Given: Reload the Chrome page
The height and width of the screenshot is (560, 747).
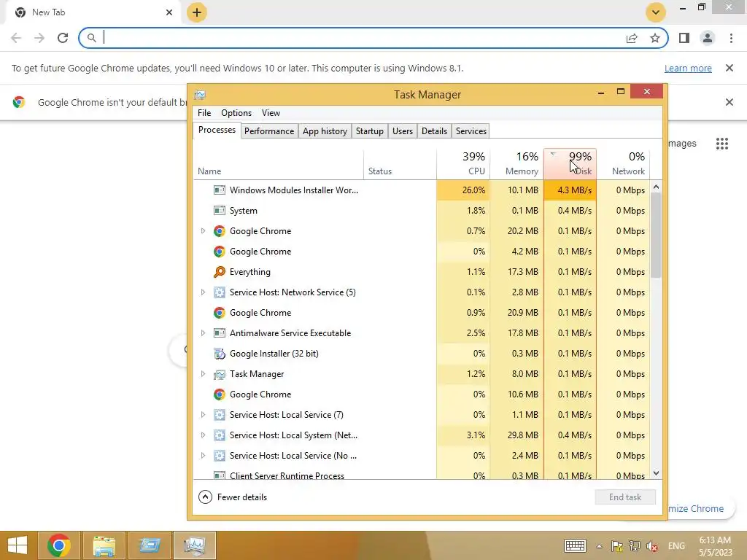Looking at the screenshot, I should coord(63,38).
